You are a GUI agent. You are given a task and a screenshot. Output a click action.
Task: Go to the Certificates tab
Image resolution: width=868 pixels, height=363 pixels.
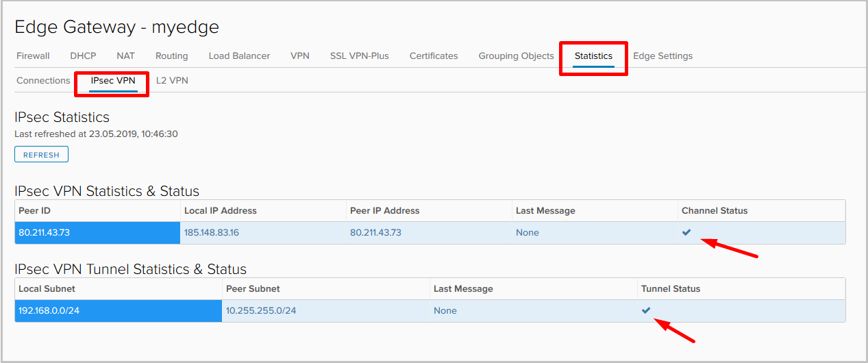point(434,55)
